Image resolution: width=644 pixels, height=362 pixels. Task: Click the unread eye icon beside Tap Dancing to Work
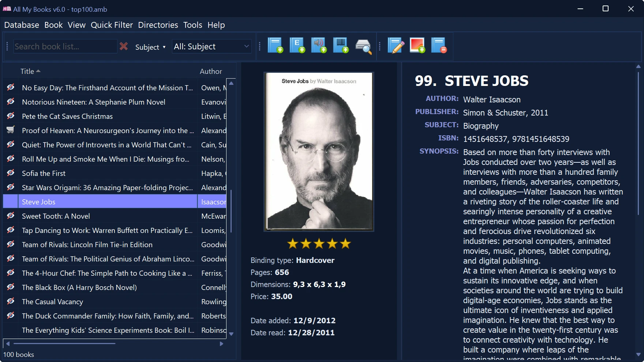click(x=11, y=230)
